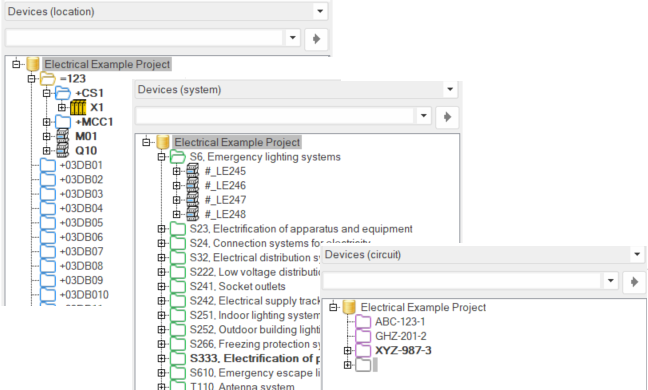Select the #_LE245 device icon
648x390 pixels.
click(x=193, y=171)
